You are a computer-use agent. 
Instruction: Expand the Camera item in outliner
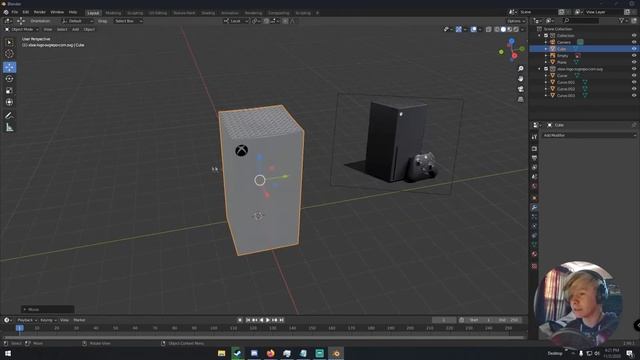click(546, 42)
